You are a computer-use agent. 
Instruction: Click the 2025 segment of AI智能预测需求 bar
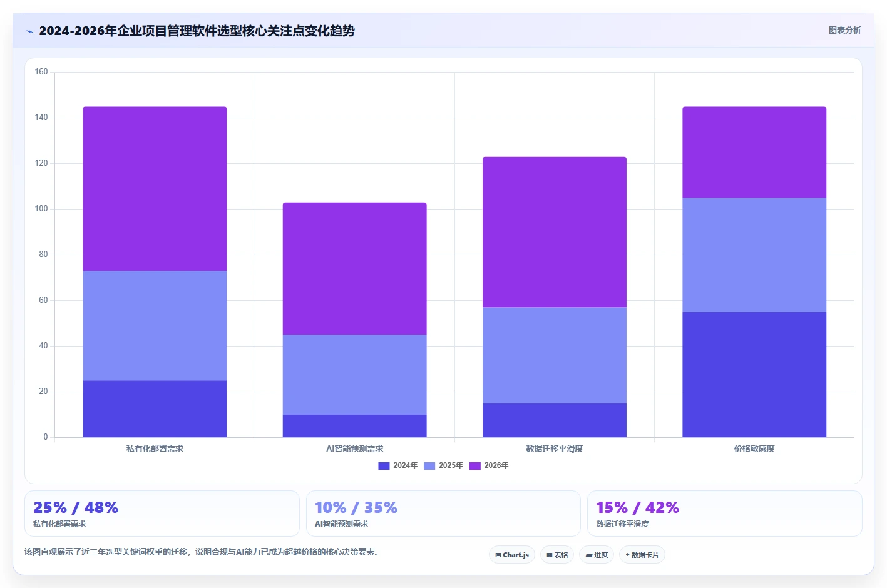tap(354, 375)
